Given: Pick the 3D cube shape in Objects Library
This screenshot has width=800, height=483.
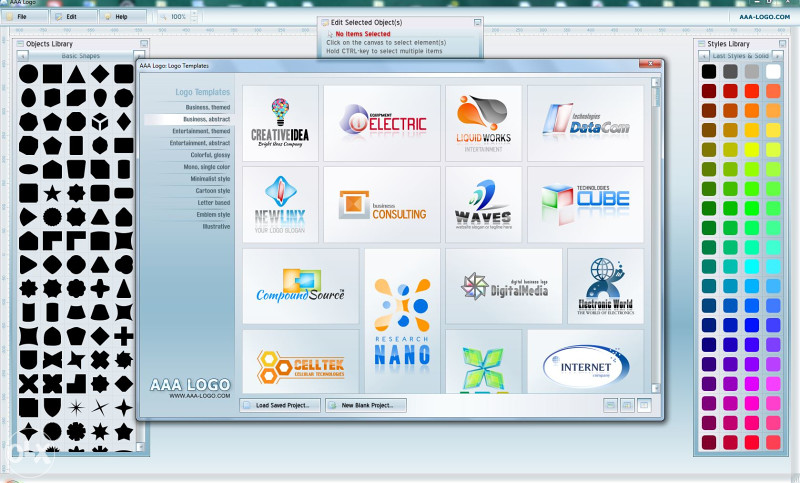Looking at the screenshot, I should 100,122.
